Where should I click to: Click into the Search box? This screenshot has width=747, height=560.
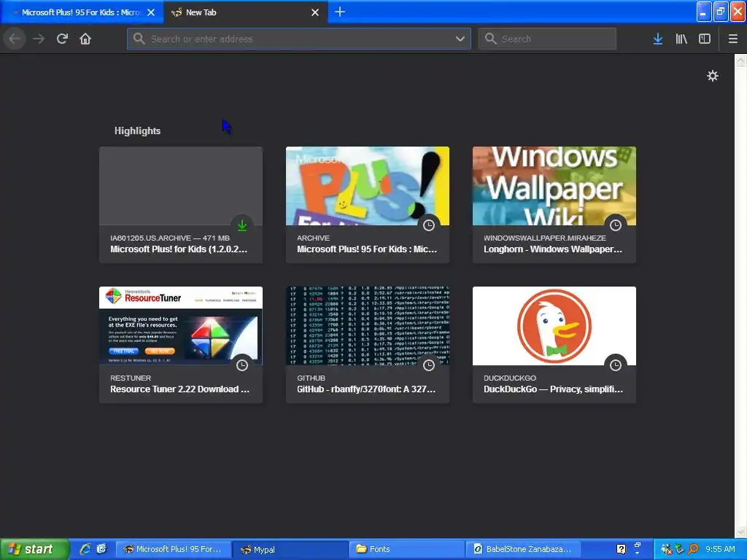(x=547, y=39)
